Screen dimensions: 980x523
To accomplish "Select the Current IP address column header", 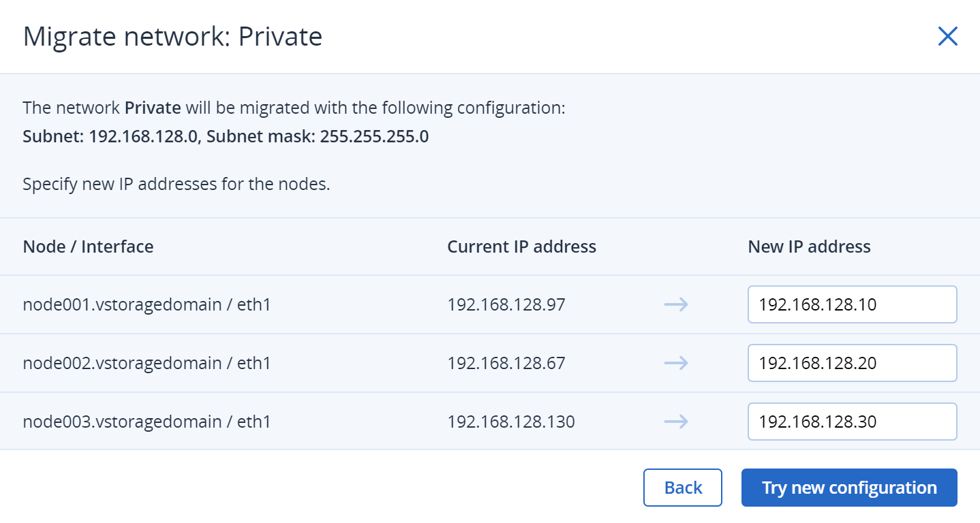I will tap(521, 247).
